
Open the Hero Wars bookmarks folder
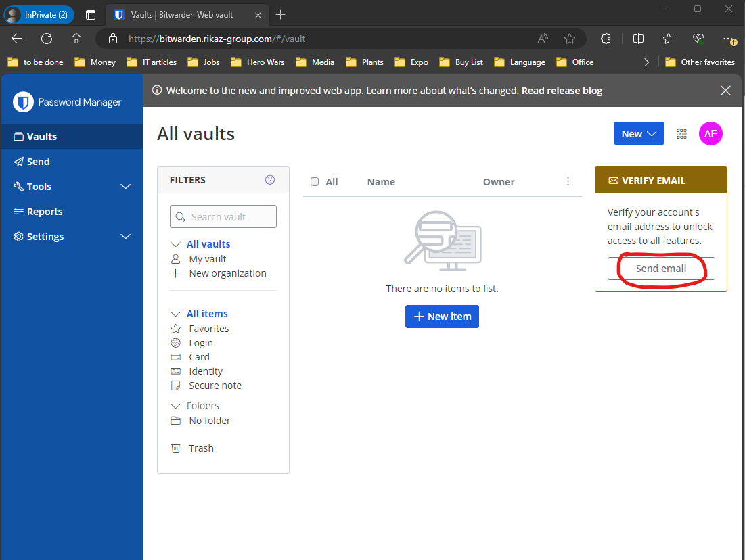click(x=258, y=62)
